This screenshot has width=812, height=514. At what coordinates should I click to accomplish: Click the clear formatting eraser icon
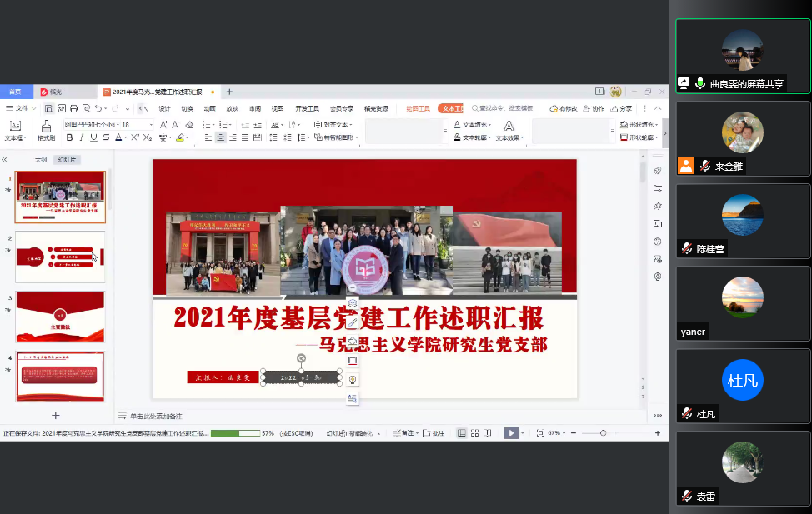point(188,125)
